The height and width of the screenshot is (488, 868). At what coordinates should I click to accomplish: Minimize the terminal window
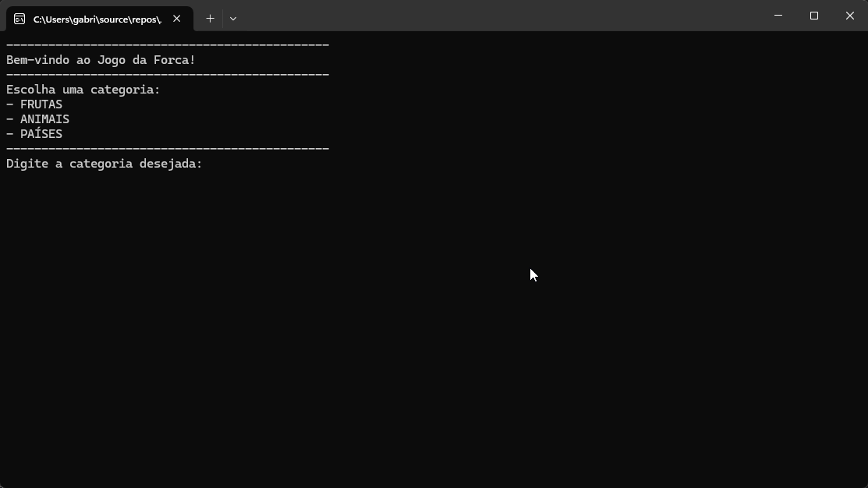(778, 16)
